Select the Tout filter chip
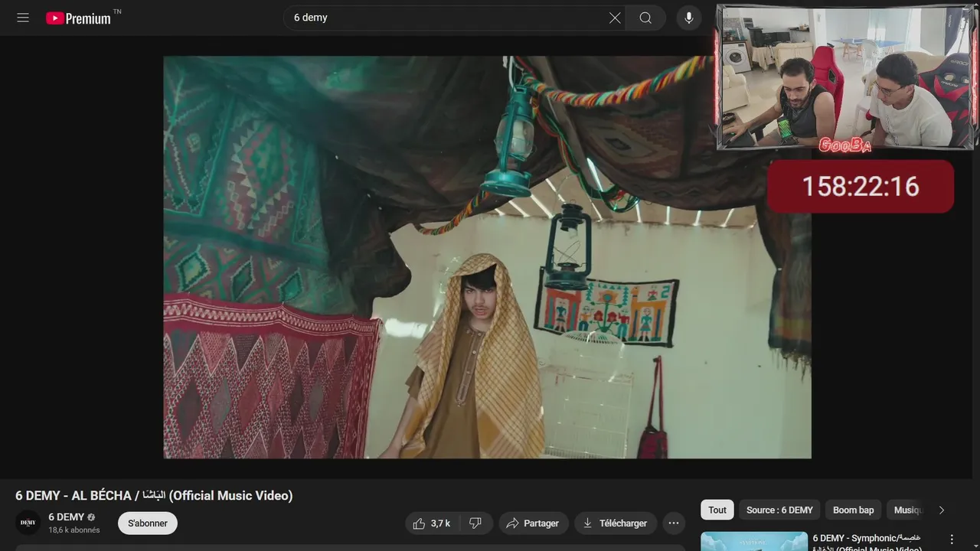980x551 pixels. pyautogui.click(x=717, y=510)
